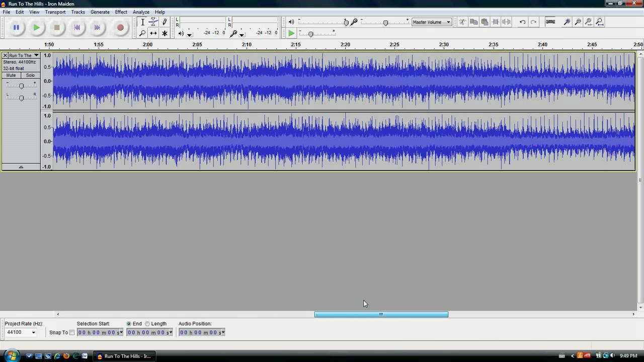
Task: Open the Effect menu
Action: (x=121, y=12)
